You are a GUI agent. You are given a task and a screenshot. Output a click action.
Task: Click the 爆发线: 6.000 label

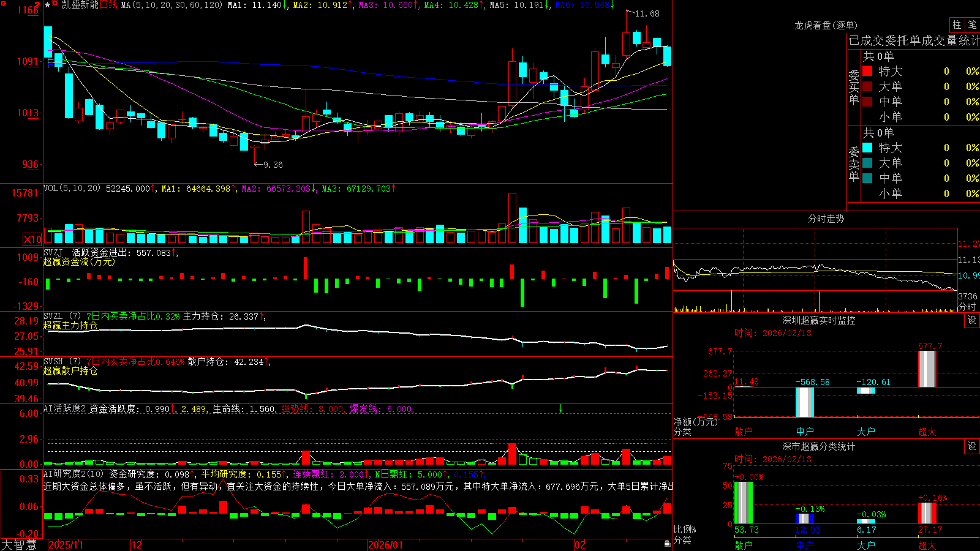coord(381,409)
